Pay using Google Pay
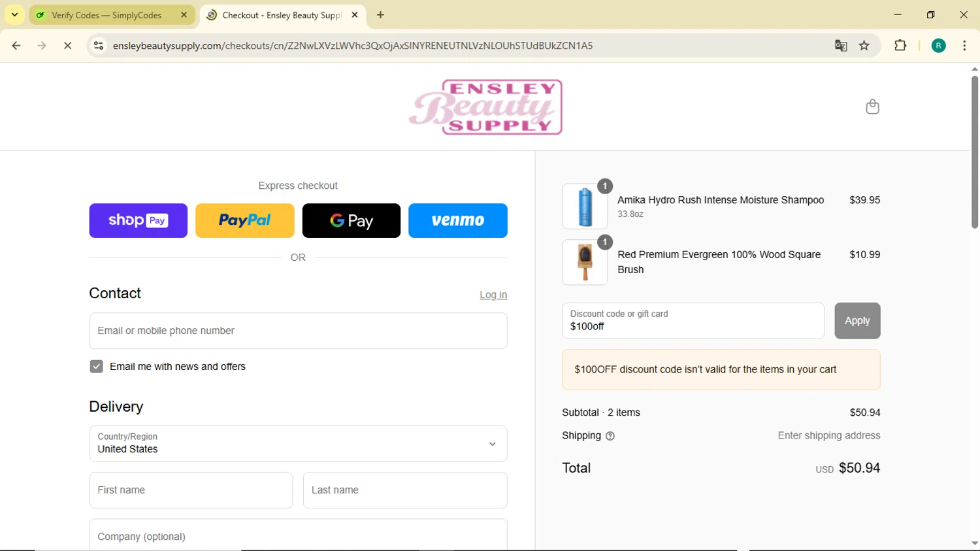 pyautogui.click(x=351, y=220)
